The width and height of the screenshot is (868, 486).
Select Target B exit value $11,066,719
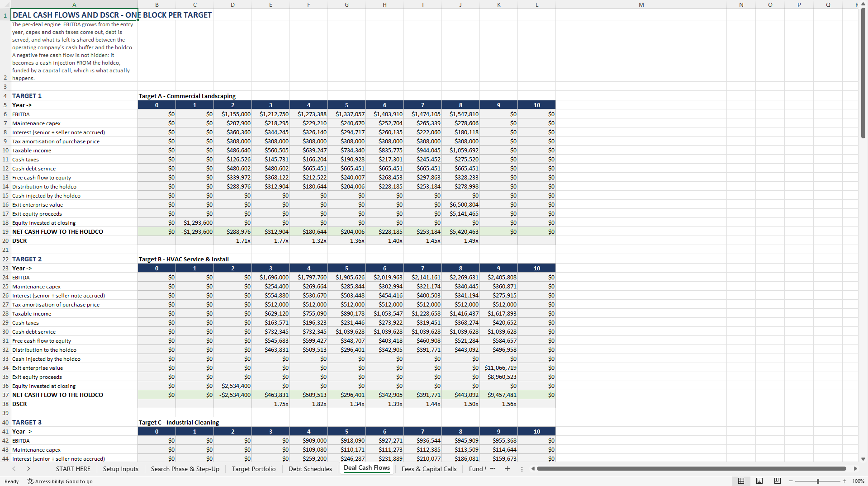(x=498, y=368)
